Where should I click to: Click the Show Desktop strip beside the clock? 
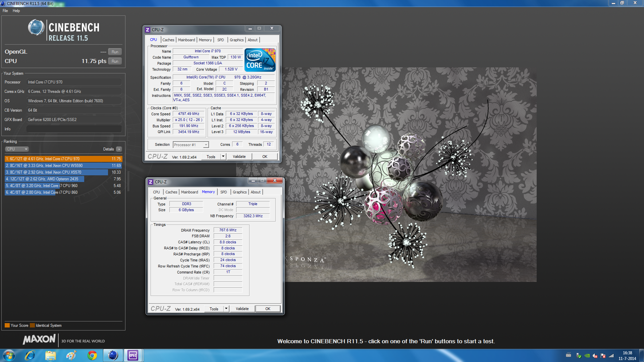[641, 355]
